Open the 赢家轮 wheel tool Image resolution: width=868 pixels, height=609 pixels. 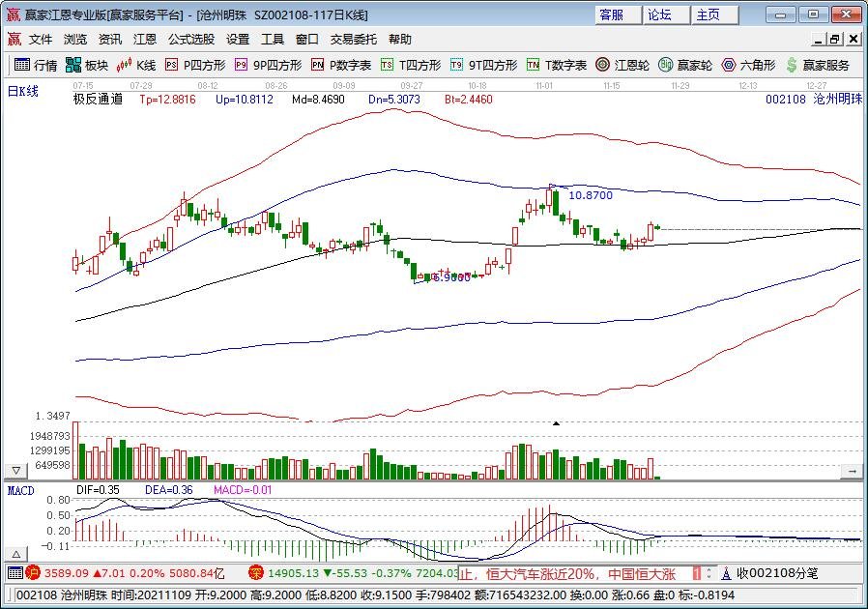(x=685, y=65)
